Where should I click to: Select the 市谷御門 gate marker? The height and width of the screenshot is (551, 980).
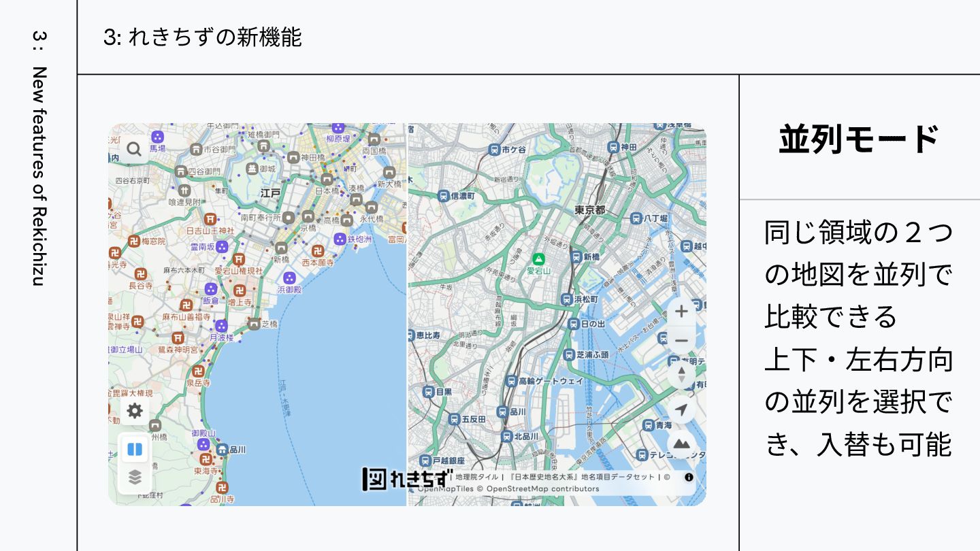pos(196,150)
